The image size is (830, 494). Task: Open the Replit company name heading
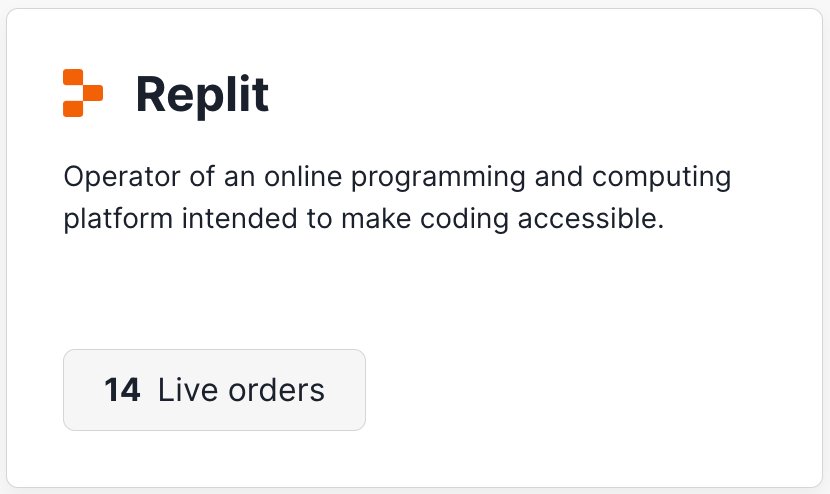(202, 95)
